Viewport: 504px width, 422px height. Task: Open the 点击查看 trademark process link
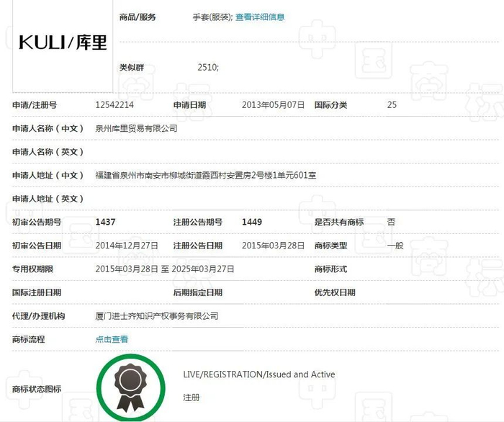(112, 339)
